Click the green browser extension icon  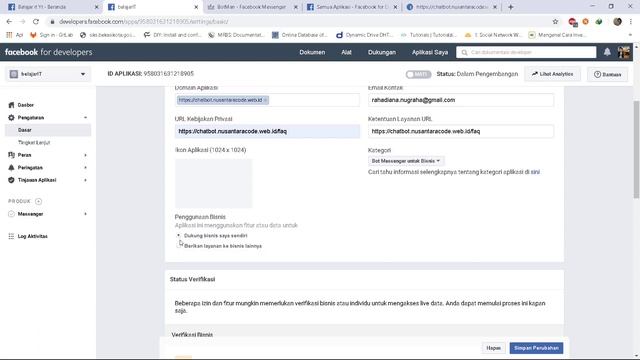599,22
